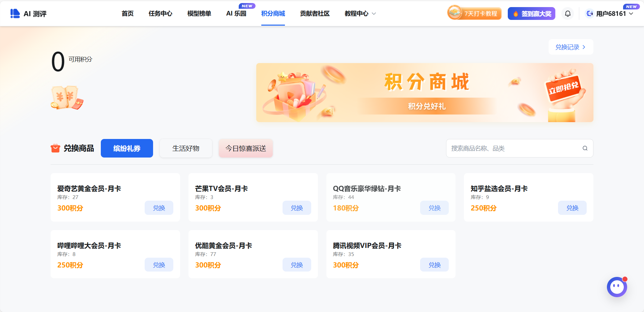Click 爱奇艺黄金会员-月卡 title
The image size is (644, 312).
tap(89, 189)
